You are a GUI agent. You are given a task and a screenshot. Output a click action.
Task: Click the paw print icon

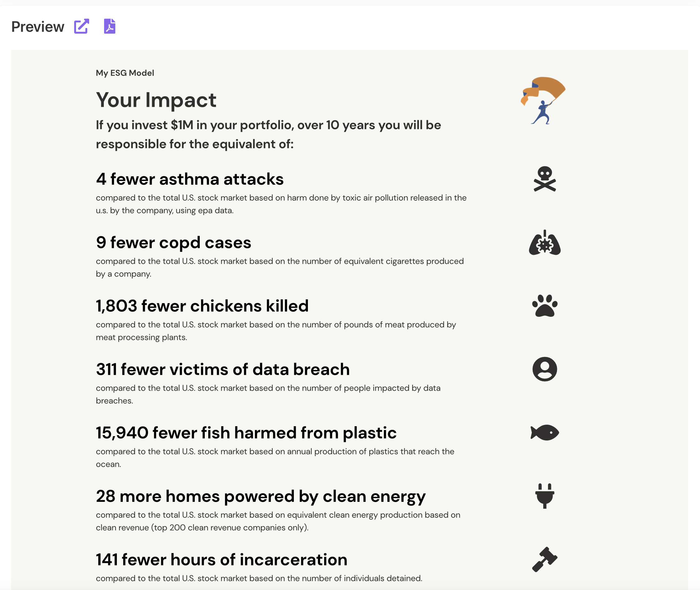click(545, 306)
